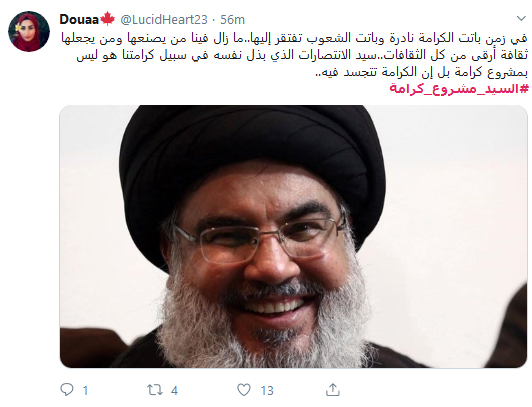Reply to Douaa's tweet via speech bubble icon

click(x=66, y=390)
